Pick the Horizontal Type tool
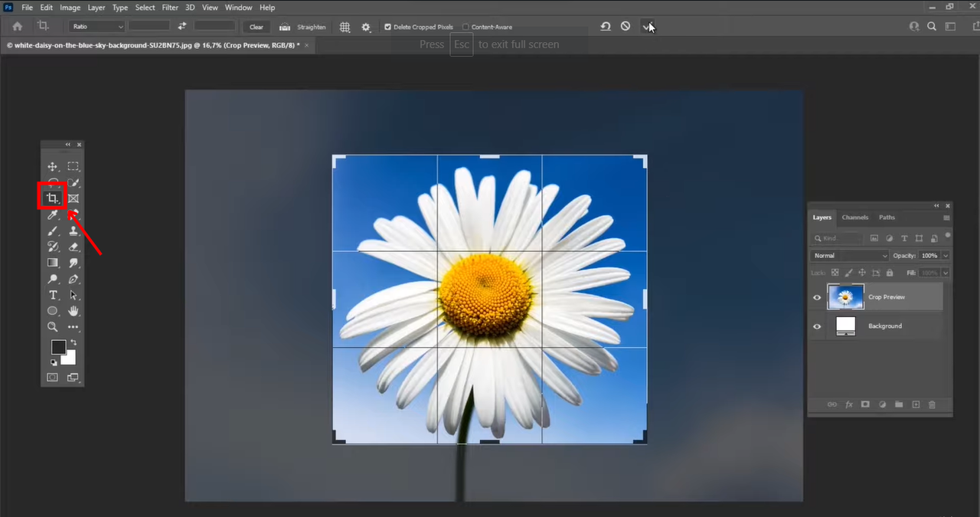This screenshot has height=517, width=980. [x=53, y=295]
